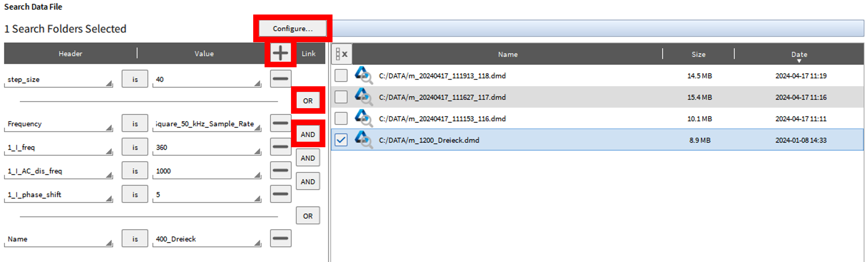The image size is (868, 262).
Task: Open the Name header dropdown
Action: point(108,242)
